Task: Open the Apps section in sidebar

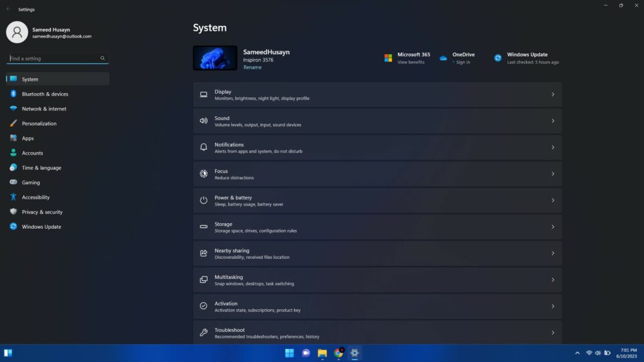Action: pyautogui.click(x=28, y=138)
